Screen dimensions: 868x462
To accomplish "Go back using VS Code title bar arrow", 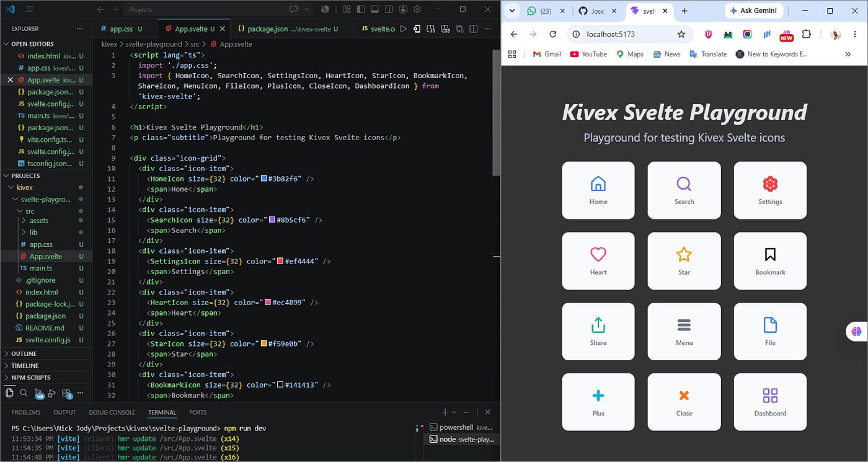I will coord(101,9).
